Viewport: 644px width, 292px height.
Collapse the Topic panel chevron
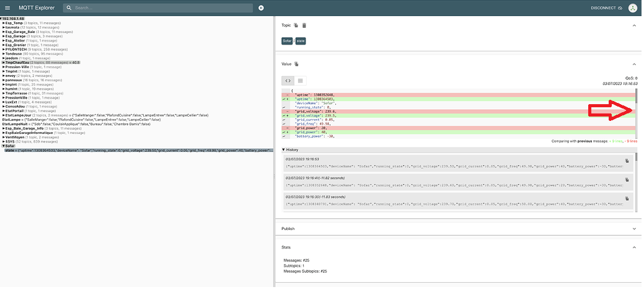pos(634,25)
